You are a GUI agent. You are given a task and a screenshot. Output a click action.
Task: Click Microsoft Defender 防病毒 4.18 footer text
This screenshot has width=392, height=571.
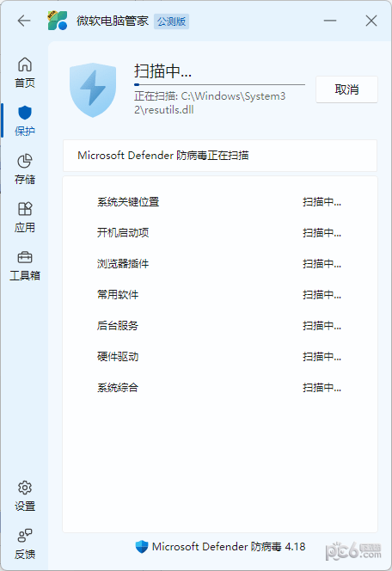pyautogui.click(x=229, y=547)
